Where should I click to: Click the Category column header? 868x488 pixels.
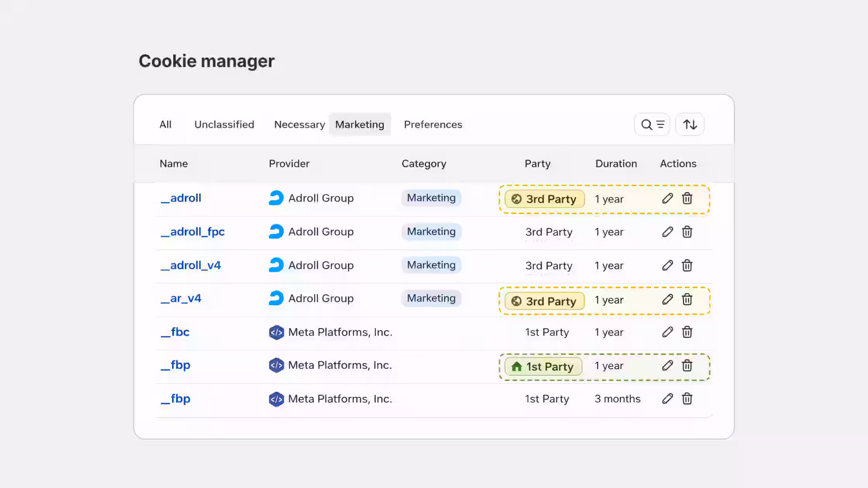tap(424, 163)
